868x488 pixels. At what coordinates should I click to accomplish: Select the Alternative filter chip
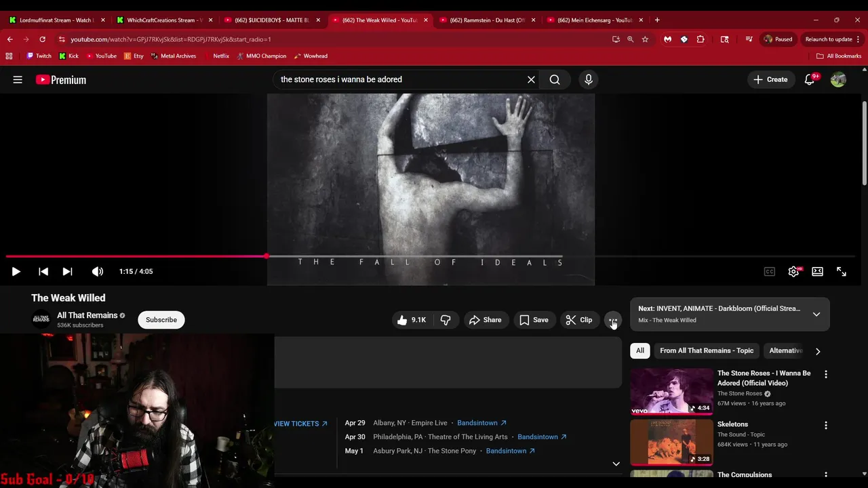click(785, 350)
